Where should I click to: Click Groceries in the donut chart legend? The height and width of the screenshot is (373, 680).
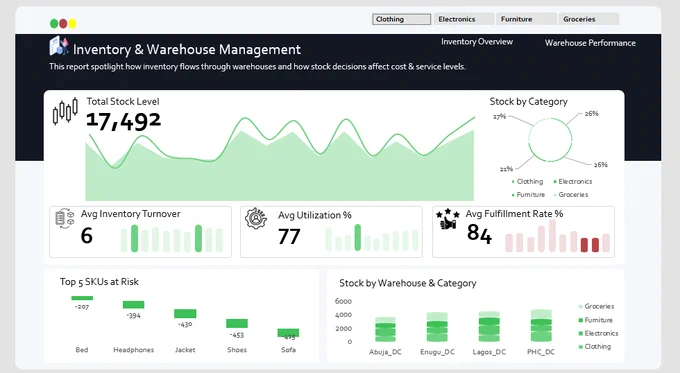click(x=571, y=195)
